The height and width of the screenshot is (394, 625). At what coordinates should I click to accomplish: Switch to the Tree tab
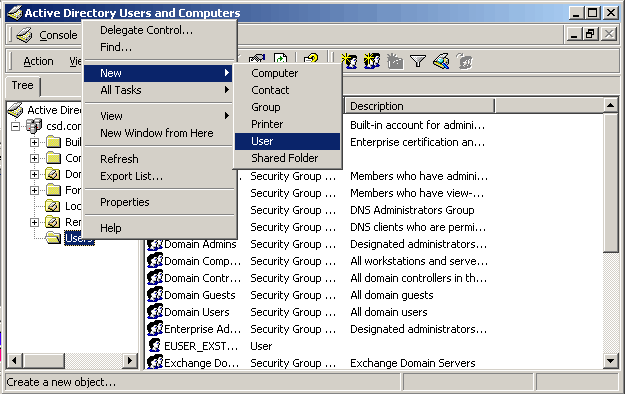coord(22,85)
